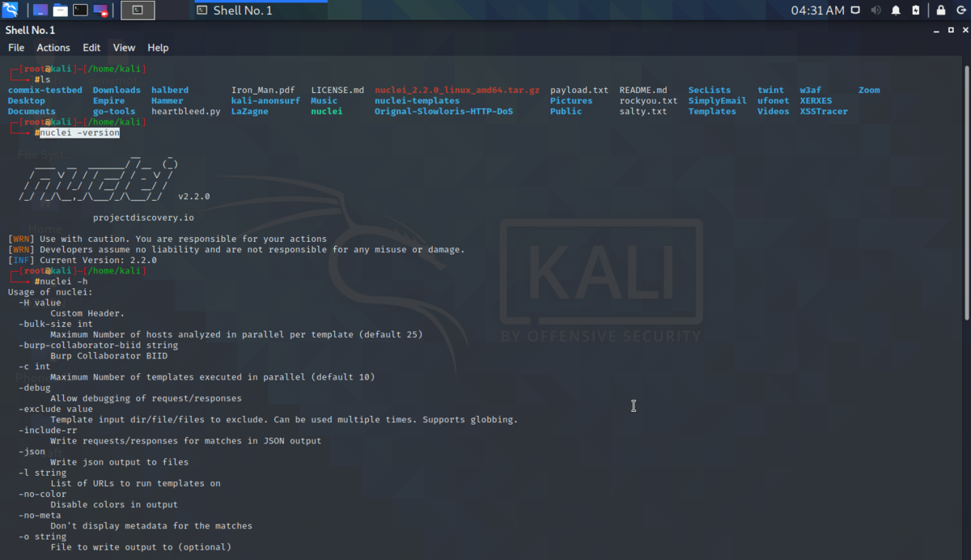Click the '-o string' option line
The image size is (971, 560).
tap(42, 537)
